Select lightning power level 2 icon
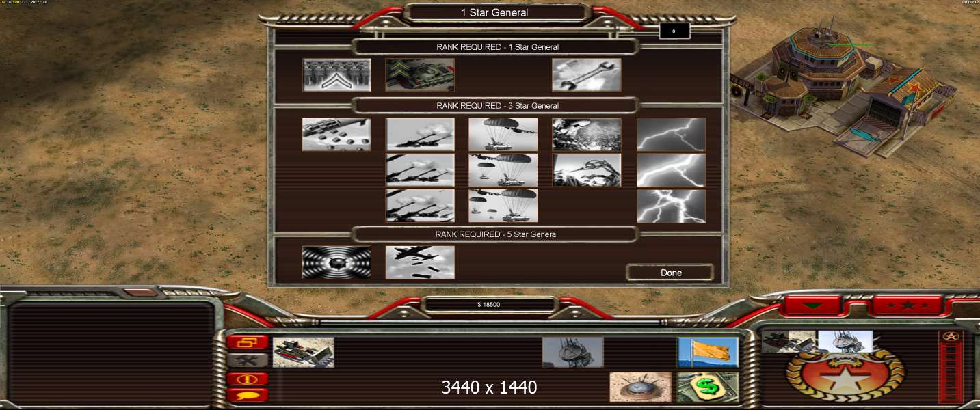Viewport: 980px width, 410px height. 671,170
